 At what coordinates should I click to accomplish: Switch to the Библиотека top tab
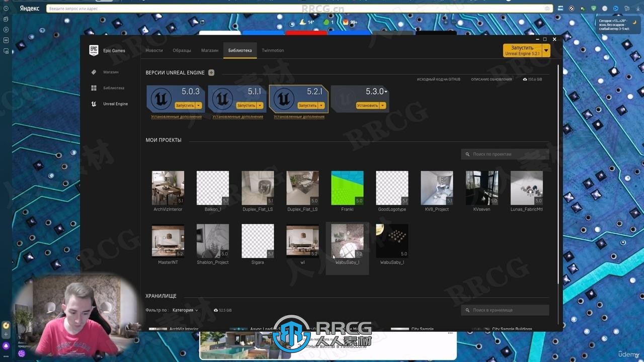coord(240,50)
